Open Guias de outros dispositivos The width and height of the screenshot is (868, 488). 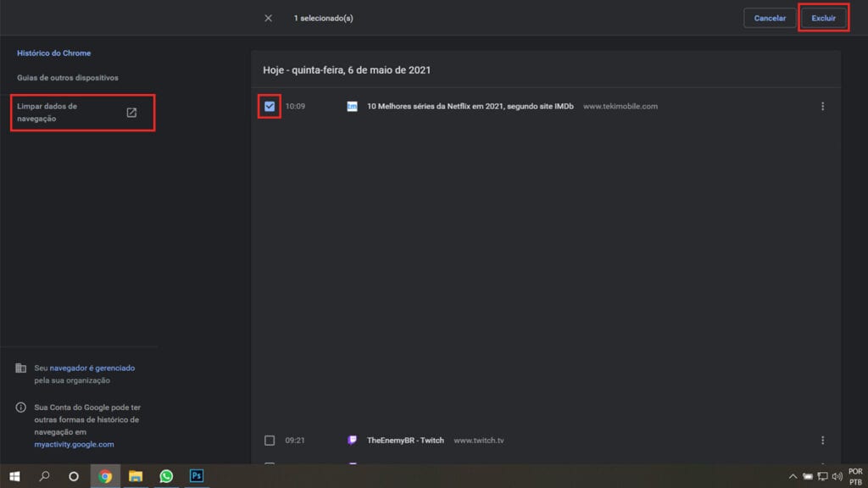[x=68, y=77]
